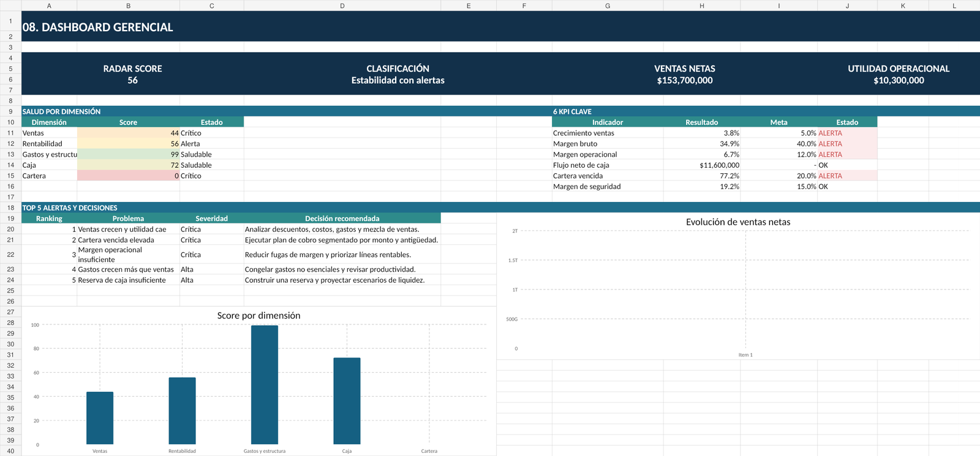Click the radar score value '56'
The height and width of the screenshot is (456, 980).
coord(132,80)
